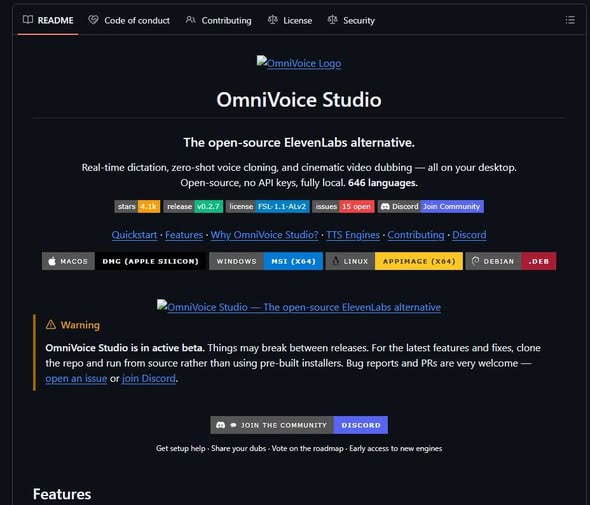The width and height of the screenshot is (590, 505).
Task: Click OmniVoice Studio ElevenLabs alternative image link
Action: pyautogui.click(x=299, y=307)
